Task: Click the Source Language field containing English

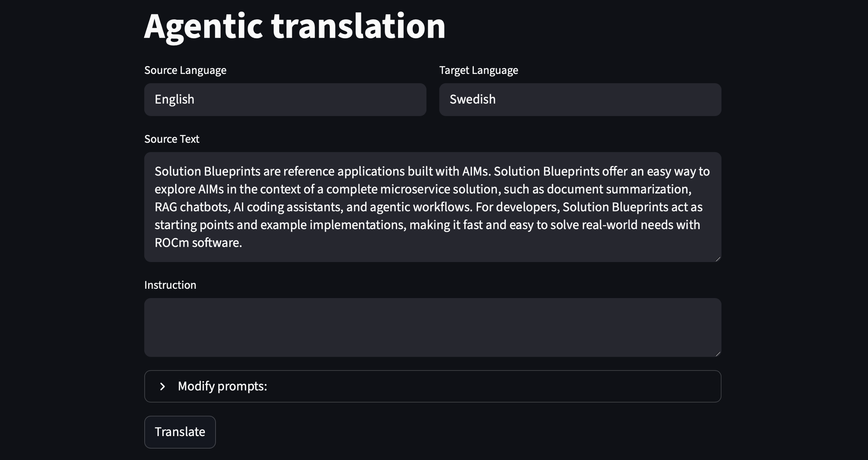Action: pos(285,99)
